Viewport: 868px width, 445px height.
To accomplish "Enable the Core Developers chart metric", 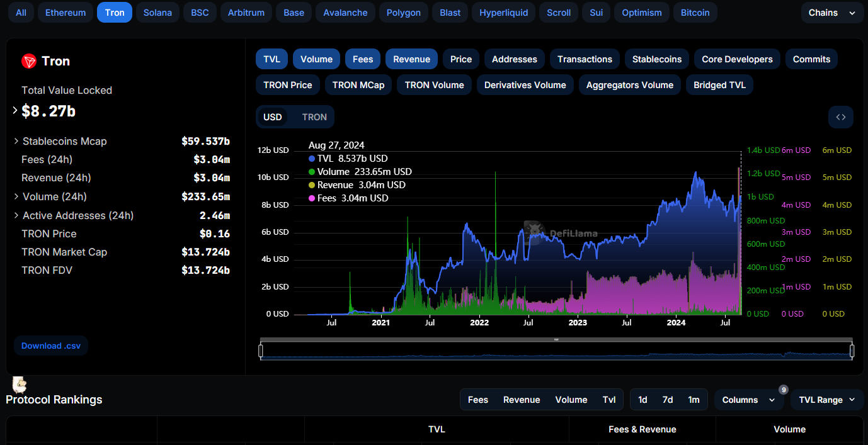I will point(737,59).
